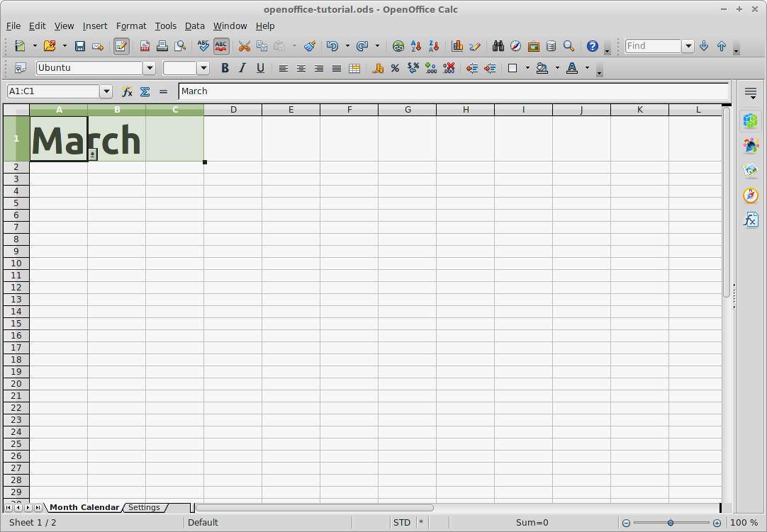The height and width of the screenshot is (532, 767).
Task: Toggle bold formatting on the selection
Action: (x=225, y=68)
